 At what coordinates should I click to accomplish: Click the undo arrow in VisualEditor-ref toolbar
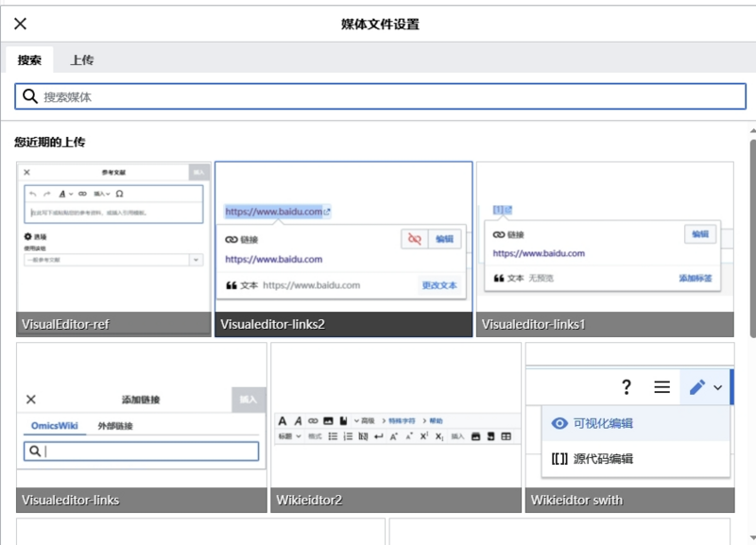[32, 194]
